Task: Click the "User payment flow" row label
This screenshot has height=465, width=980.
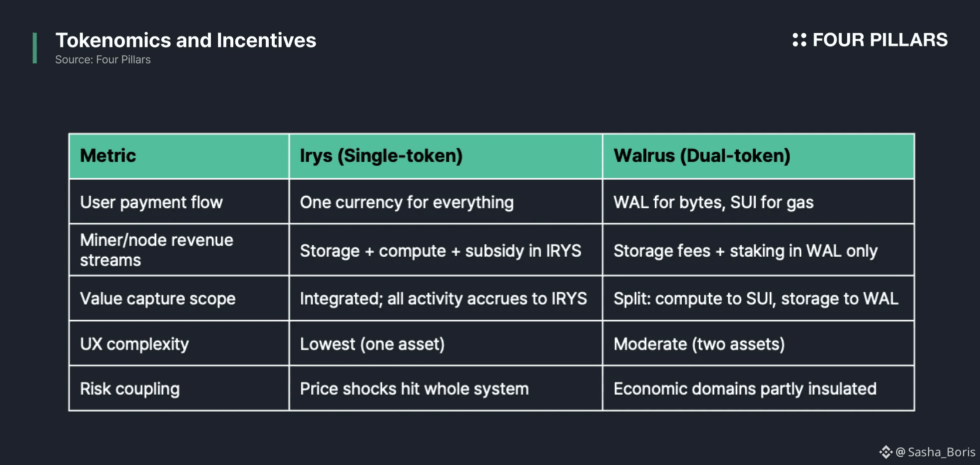Action: point(151,202)
